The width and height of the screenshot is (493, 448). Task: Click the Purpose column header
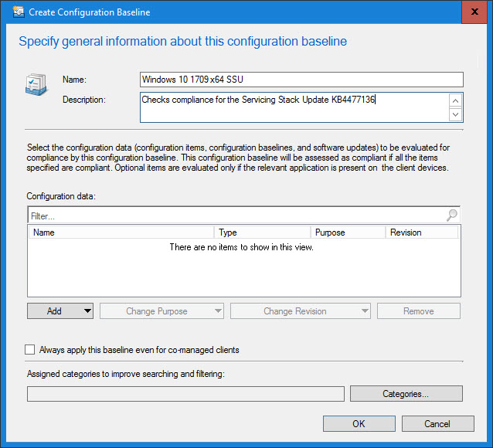pyautogui.click(x=347, y=232)
